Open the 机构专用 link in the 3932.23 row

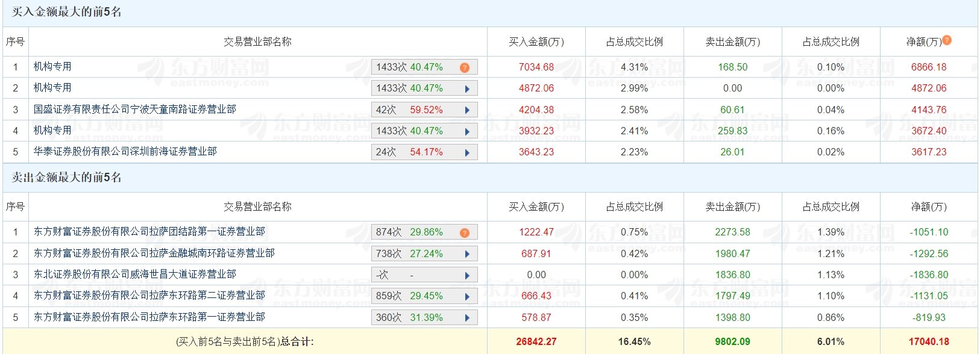tap(52, 130)
